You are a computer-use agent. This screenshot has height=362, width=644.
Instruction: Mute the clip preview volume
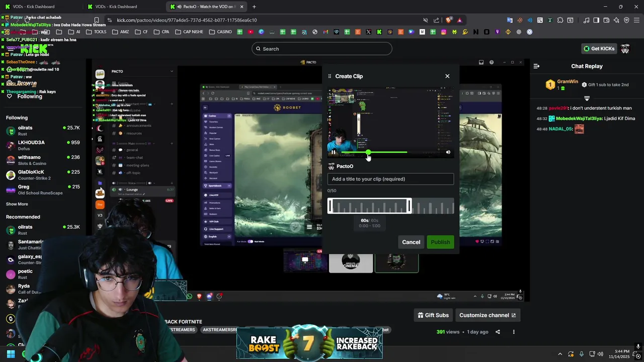[x=448, y=152]
